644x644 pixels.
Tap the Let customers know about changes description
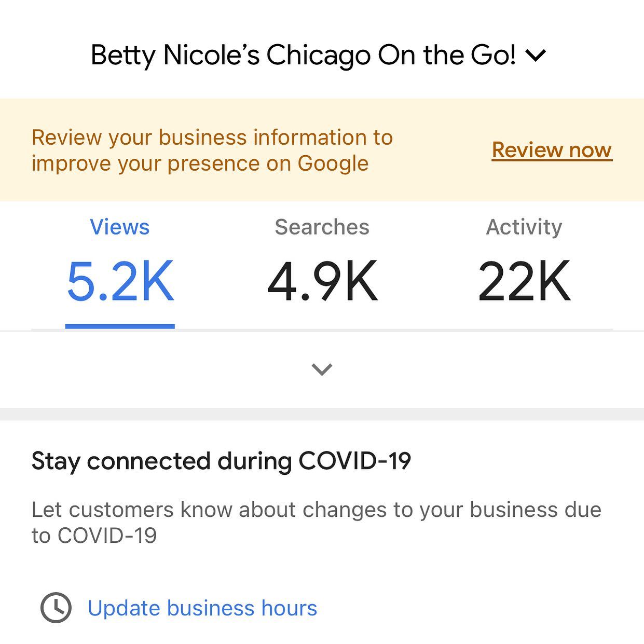(x=317, y=523)
